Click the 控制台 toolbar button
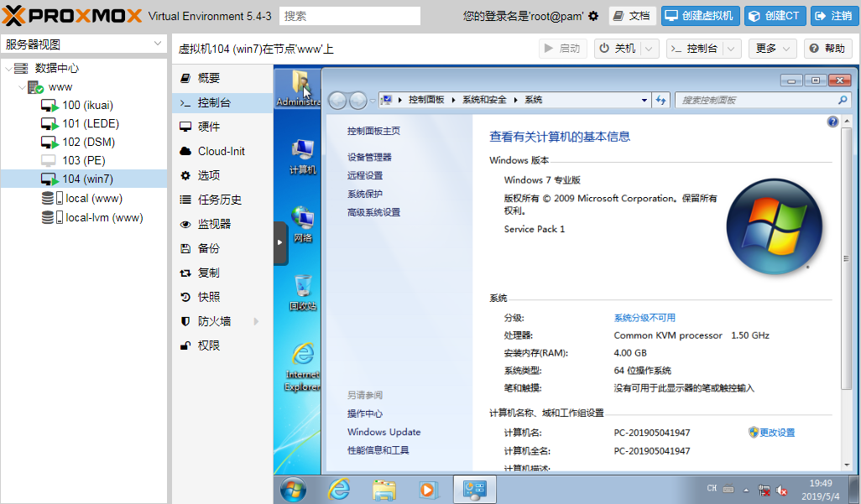 click(x=695, y=49)
